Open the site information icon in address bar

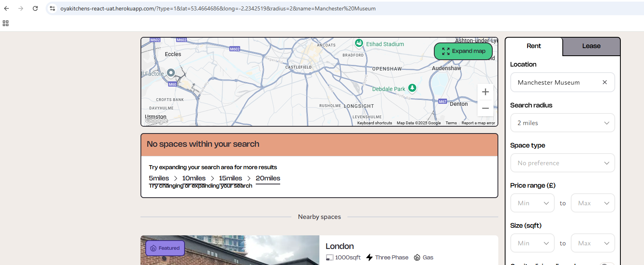[52, 8]
